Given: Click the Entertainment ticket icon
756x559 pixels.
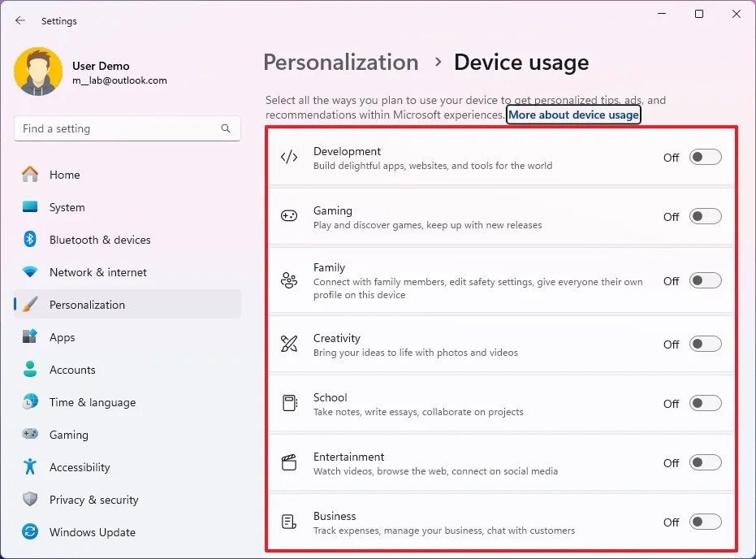Looking at the screenshot, I should 288,462.
